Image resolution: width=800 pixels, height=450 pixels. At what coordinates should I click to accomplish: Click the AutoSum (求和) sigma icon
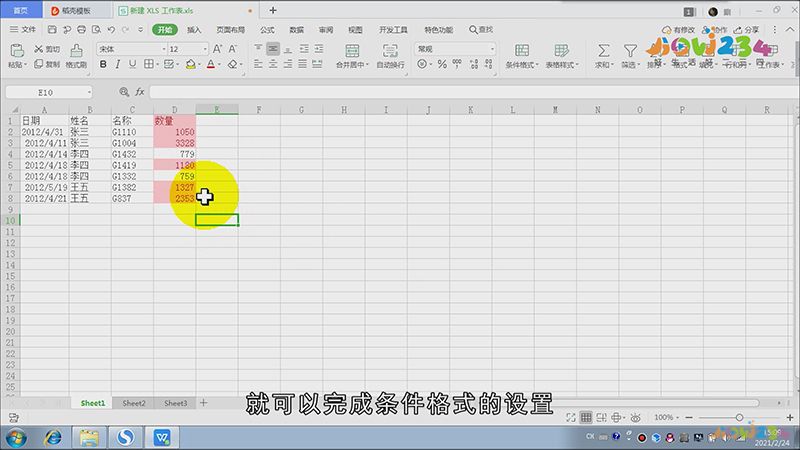[x=603, y=51]
